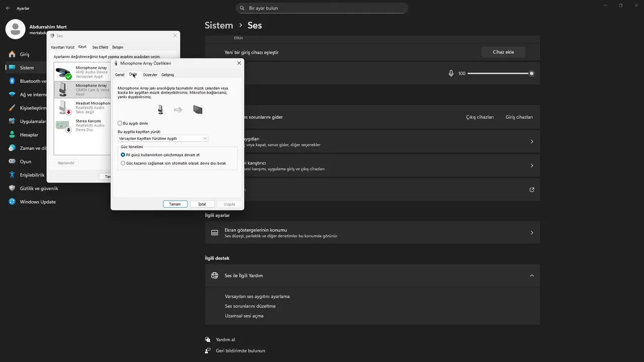The image size is (644, 362).
Task: Click İptal button
Action: coord(202,204)
